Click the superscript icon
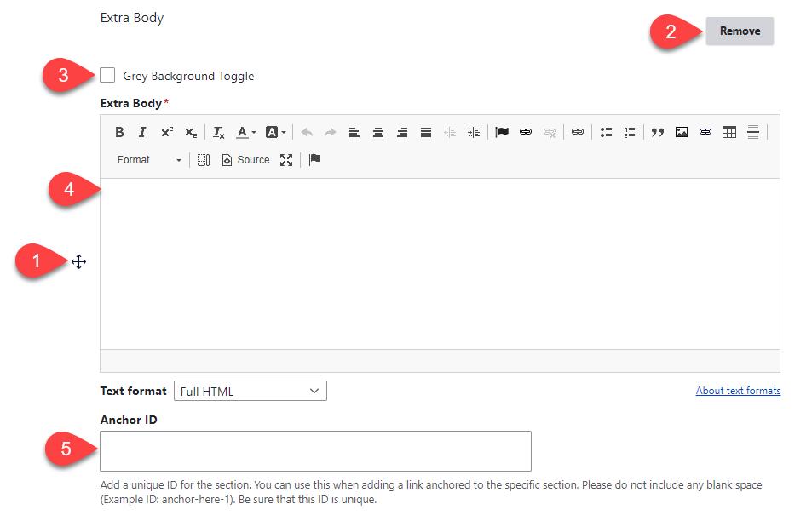This screenshot has width=812, height=521. point(167,132)
